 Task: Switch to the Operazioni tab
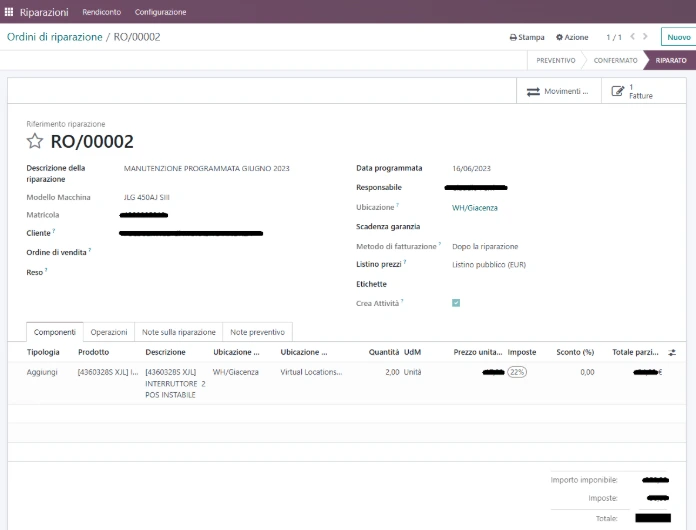[109, 332]
